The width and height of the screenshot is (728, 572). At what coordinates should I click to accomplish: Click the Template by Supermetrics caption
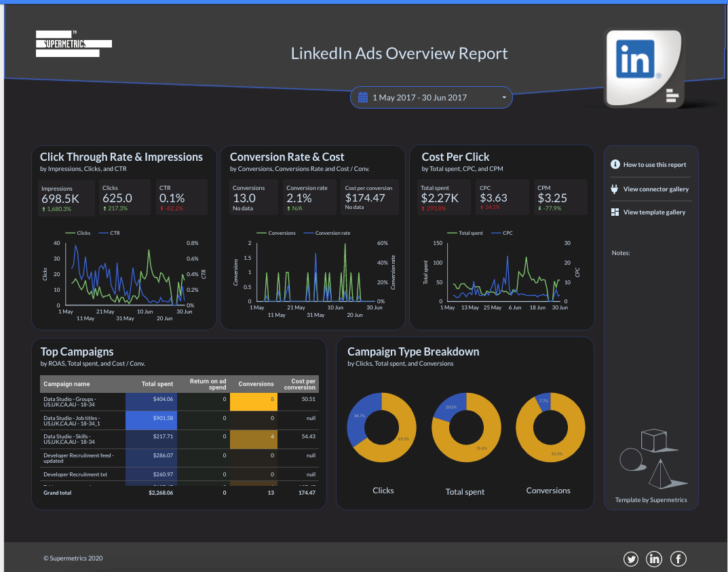point(651,500)
